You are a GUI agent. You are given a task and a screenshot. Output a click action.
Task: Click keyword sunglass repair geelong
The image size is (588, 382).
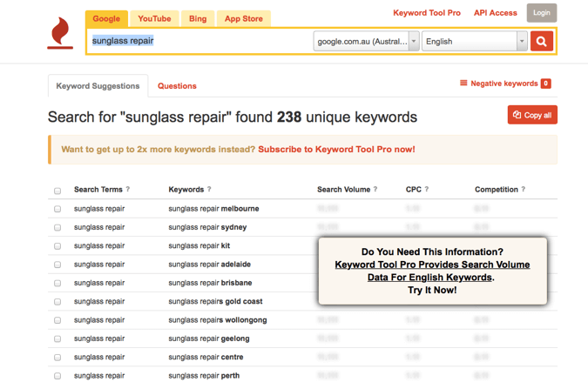pyautogui.click(x=209, y=338)
